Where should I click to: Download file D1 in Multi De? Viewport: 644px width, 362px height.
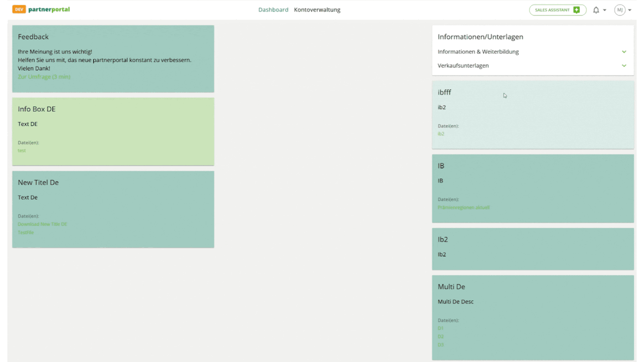click(441, 328)
